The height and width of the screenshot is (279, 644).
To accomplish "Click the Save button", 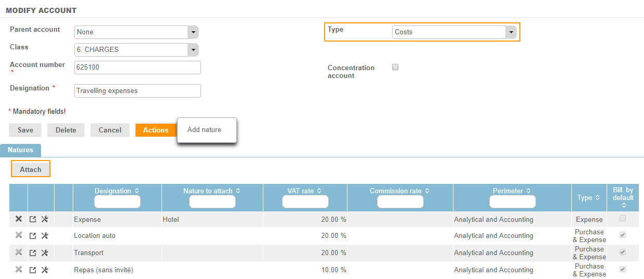I will (x=25, y=130).
